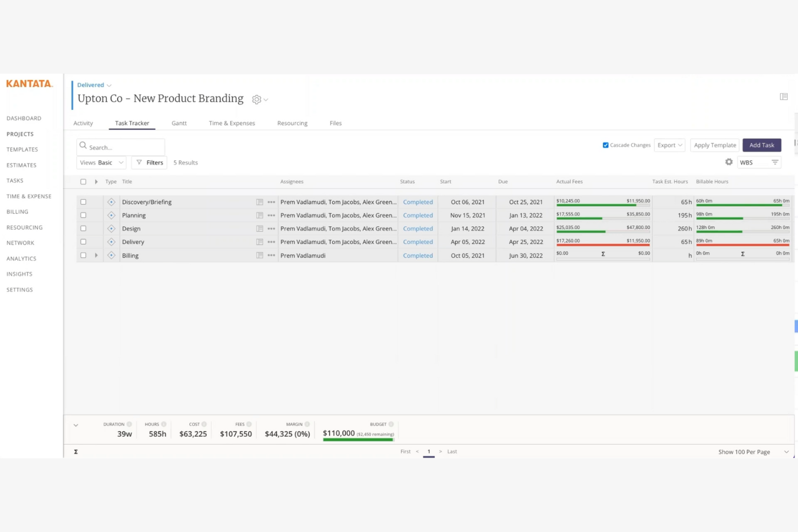Click the Apply Template button
The height and width of the screenshot is (532, 798).
[714, 145]
